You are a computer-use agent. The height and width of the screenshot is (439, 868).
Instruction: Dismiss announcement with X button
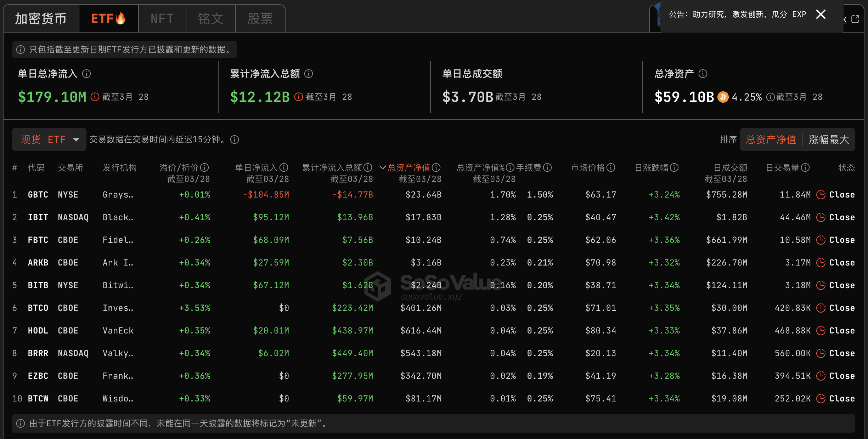(x=821, y=14)
